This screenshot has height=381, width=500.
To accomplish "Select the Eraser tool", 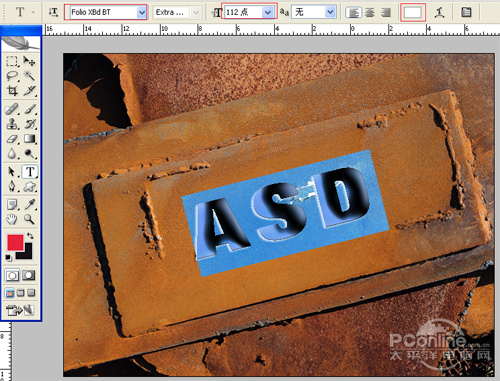I will pyautogui.click(x=12, y=139).
